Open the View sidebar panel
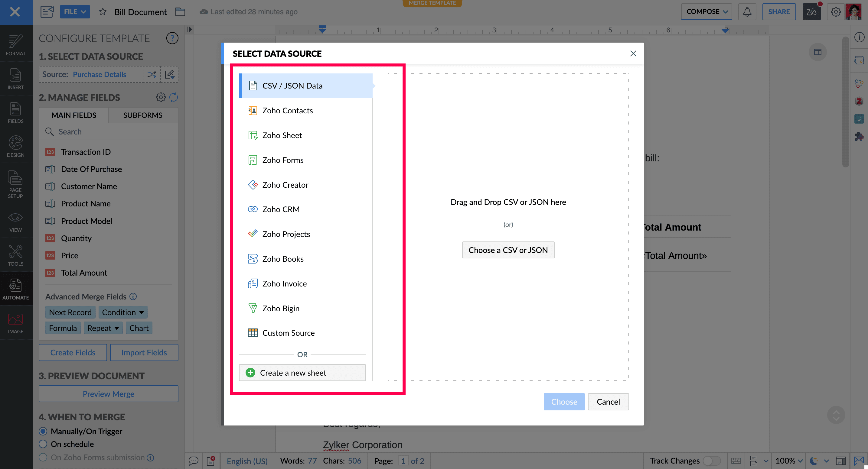868x469 pixels. 15,222
